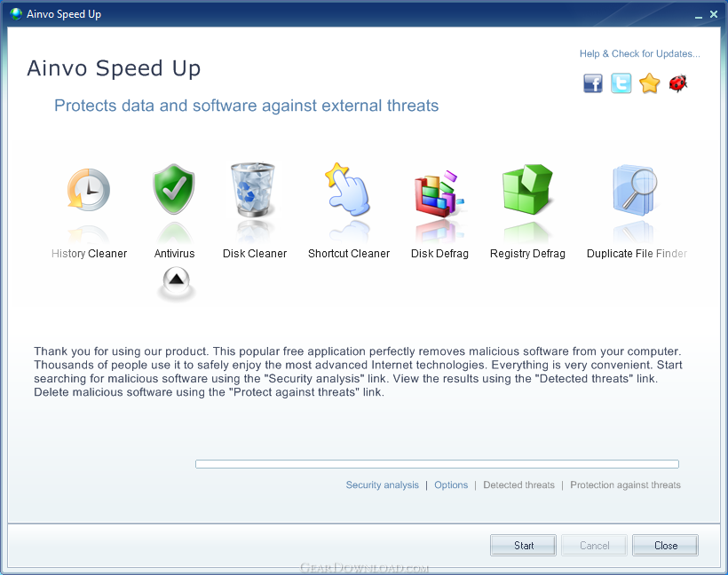Click the Ainvo Speed Up heading
Image resolution: width=728 pixels, height=575 pixels.
click(114, 68)
